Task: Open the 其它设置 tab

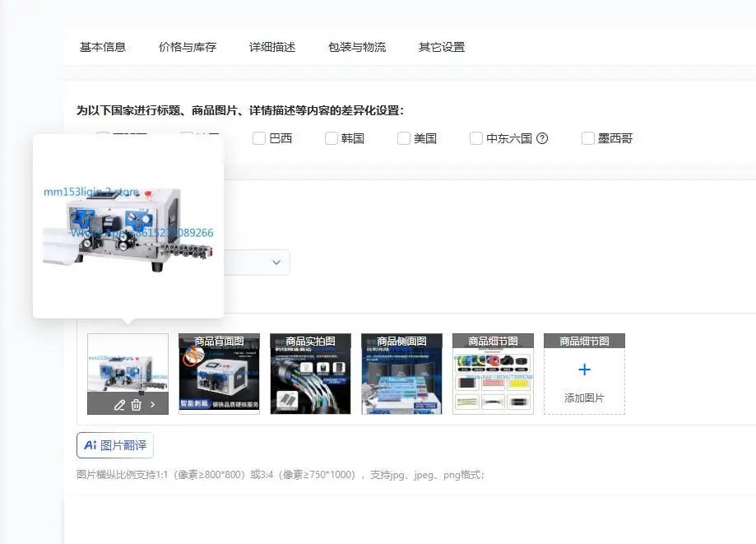Action: click(442, 47)
